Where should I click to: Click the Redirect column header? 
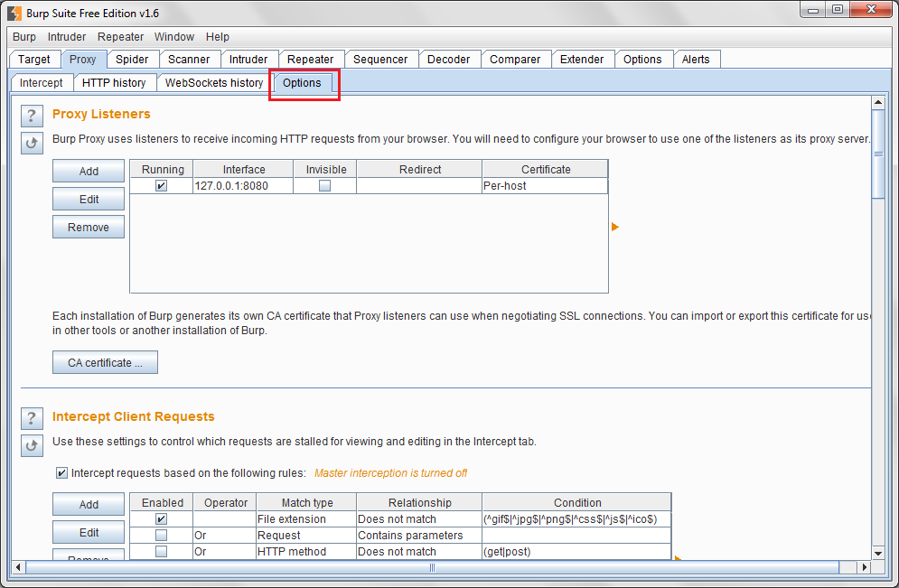coord(420,169)
